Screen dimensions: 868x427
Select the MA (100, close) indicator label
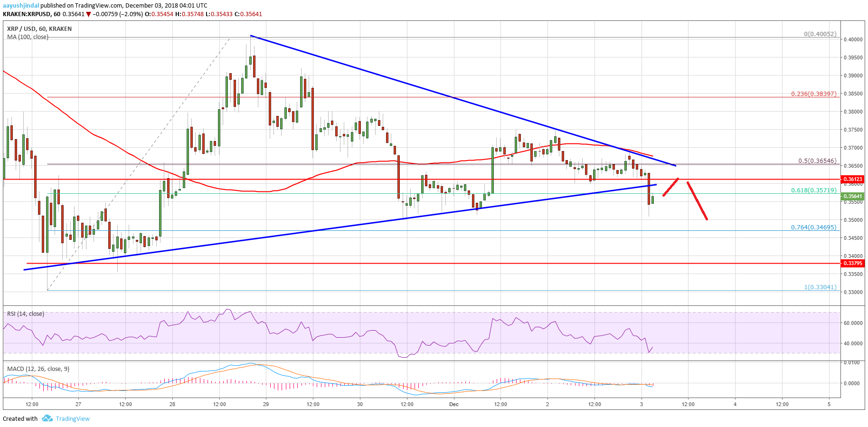[x=28, y=37]
